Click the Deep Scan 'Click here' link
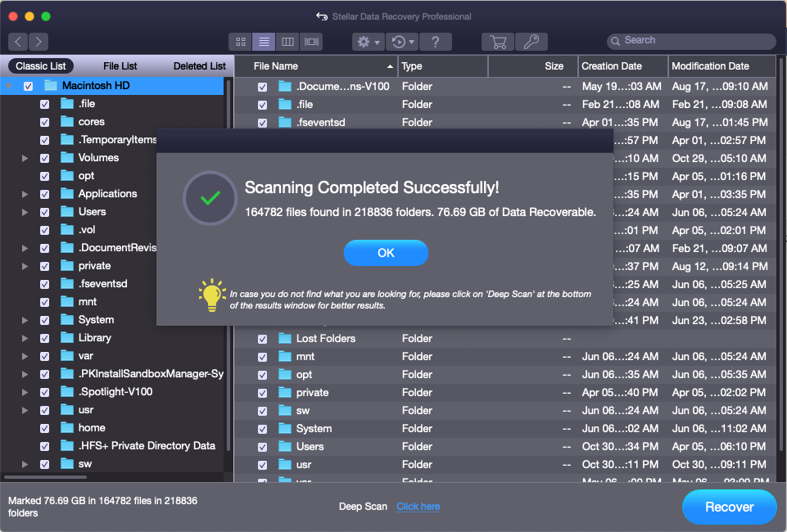 [418, 507]
